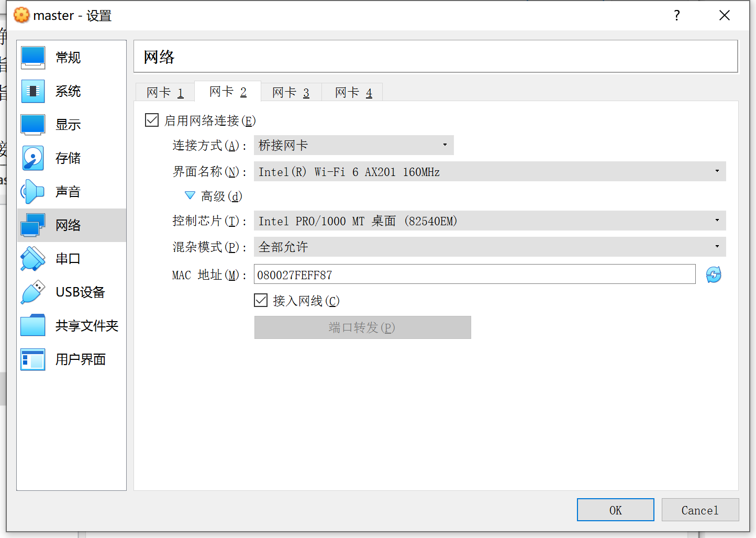
Task: Collapse the 高级 advanced section triangle
Action: point(190,195)
